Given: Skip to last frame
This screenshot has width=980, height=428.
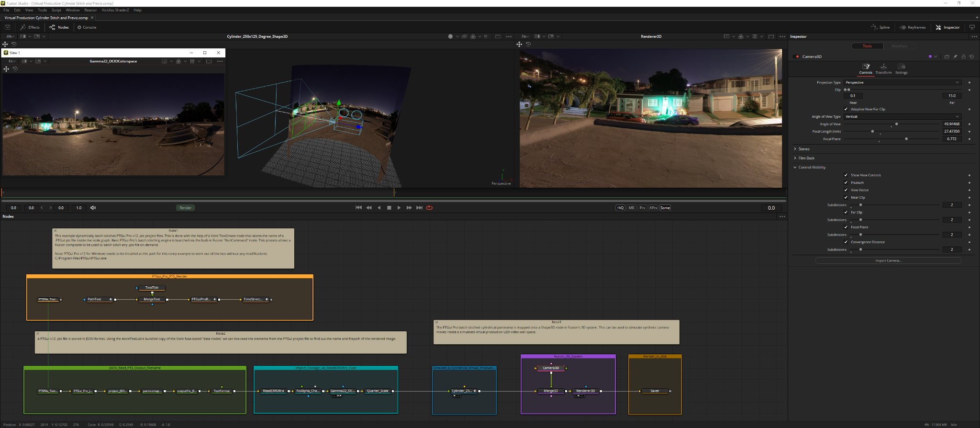Looking at the screenshot, I should [419, 208].
